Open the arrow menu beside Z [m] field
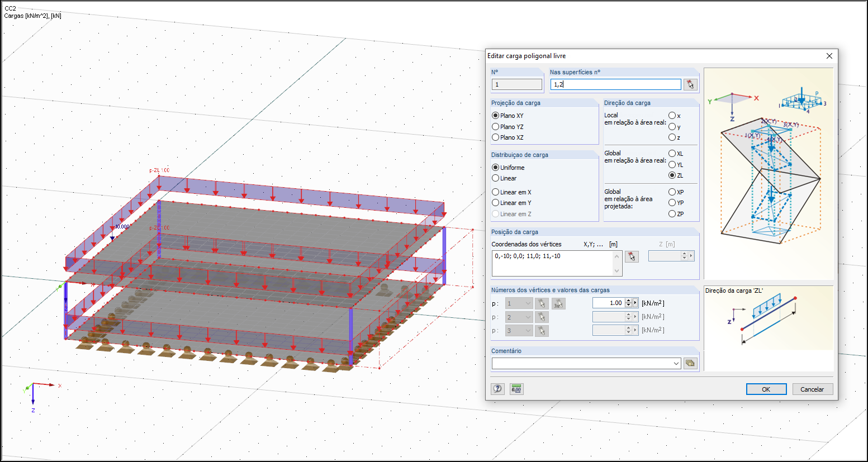This screenshot has width=868, height=462. tap(691, 256)
